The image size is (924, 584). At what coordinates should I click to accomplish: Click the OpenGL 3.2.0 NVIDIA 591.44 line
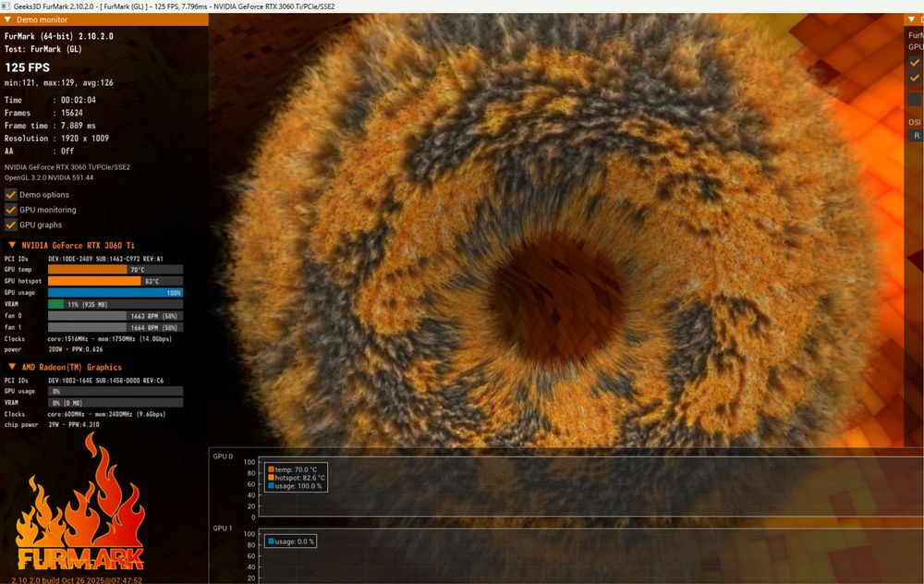point(49,177)
